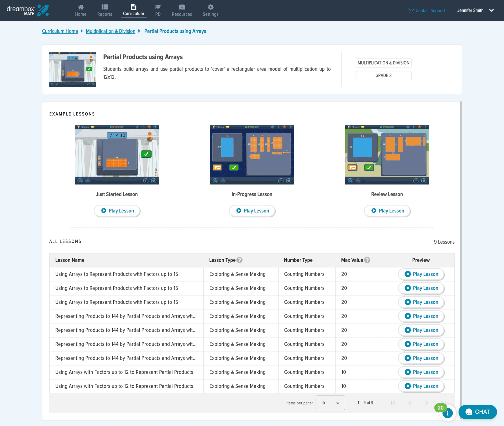Select the Curriculum tab
This screenshot has height=426, width=504.
133,10
